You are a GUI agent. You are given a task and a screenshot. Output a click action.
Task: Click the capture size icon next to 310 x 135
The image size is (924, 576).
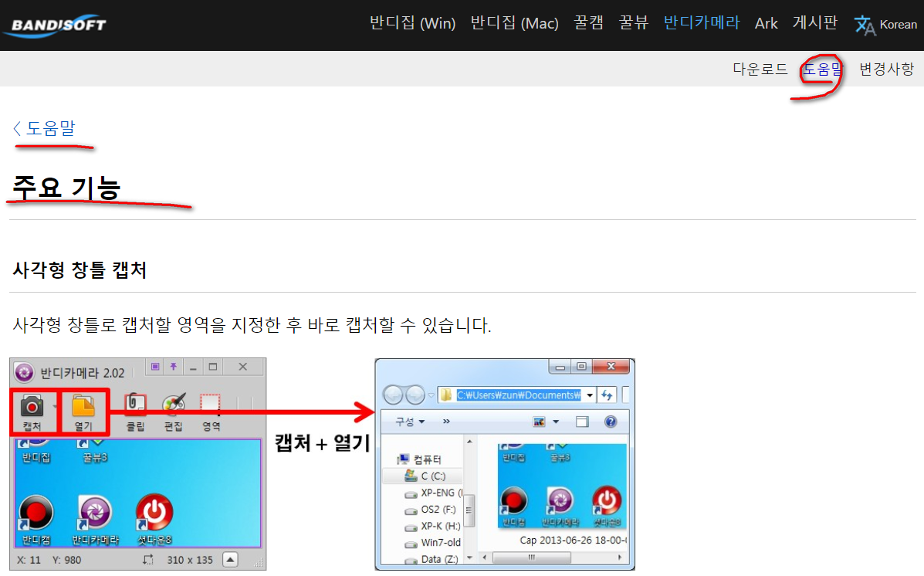click(x=148, y=560)
